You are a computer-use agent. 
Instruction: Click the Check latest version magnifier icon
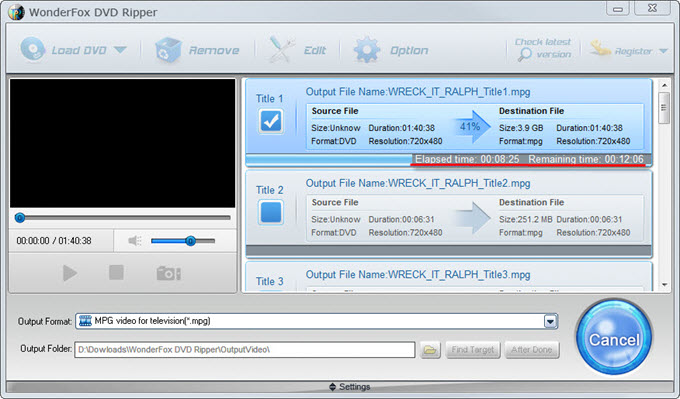pos(524,55)
